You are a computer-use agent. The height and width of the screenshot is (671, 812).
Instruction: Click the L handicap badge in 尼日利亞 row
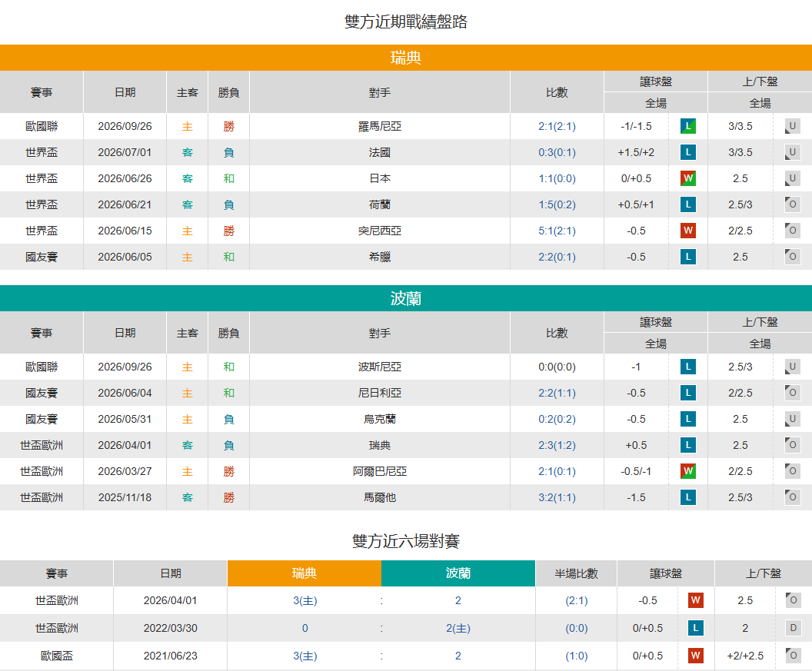(x=687, y=393)
